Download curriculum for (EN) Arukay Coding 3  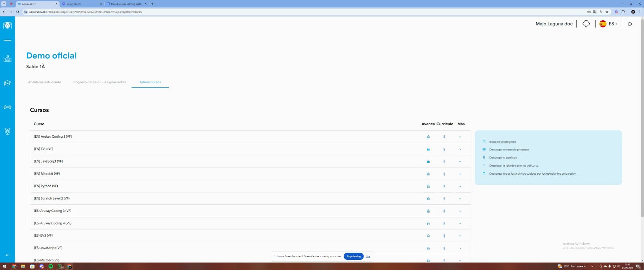pos(444,137)
